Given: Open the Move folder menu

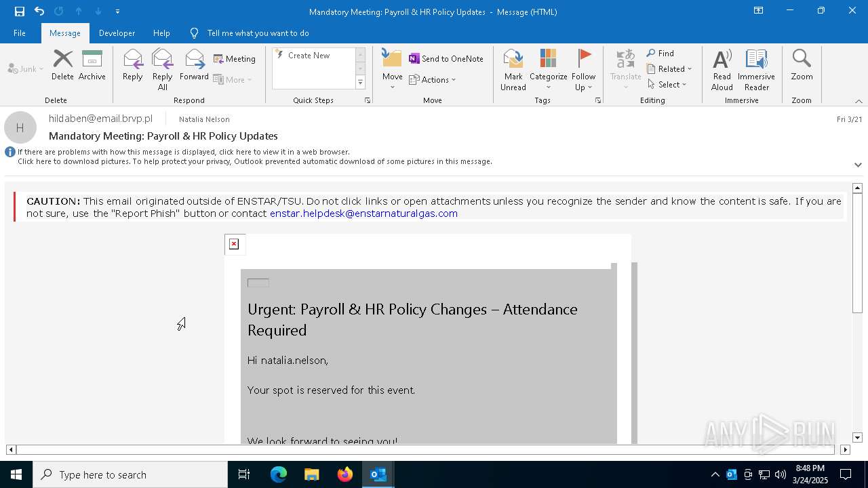Looking at the screenshot, I should 392,69.
